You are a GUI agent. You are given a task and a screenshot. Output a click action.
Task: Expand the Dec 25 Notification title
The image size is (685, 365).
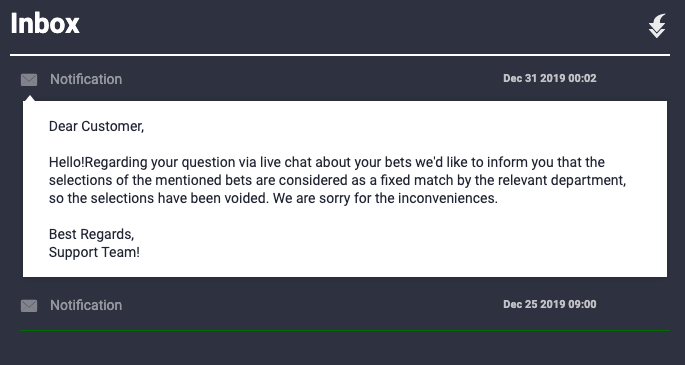[x=86, y=305]
